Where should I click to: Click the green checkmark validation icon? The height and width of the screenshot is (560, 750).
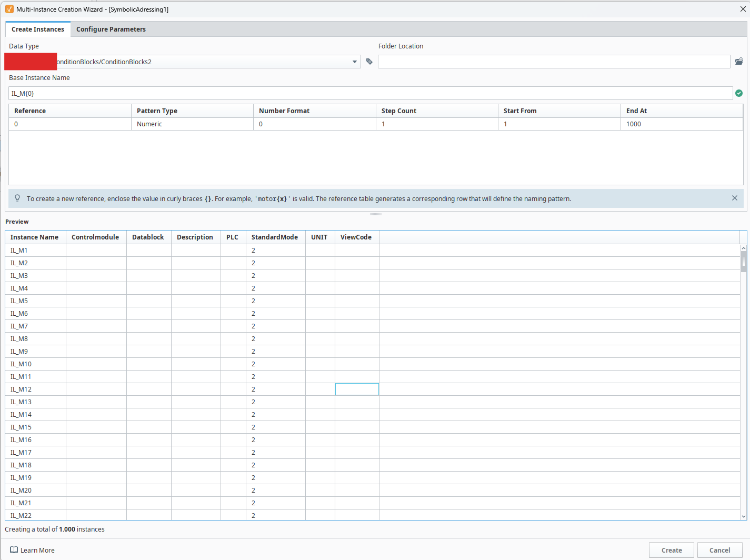point(739,93)
